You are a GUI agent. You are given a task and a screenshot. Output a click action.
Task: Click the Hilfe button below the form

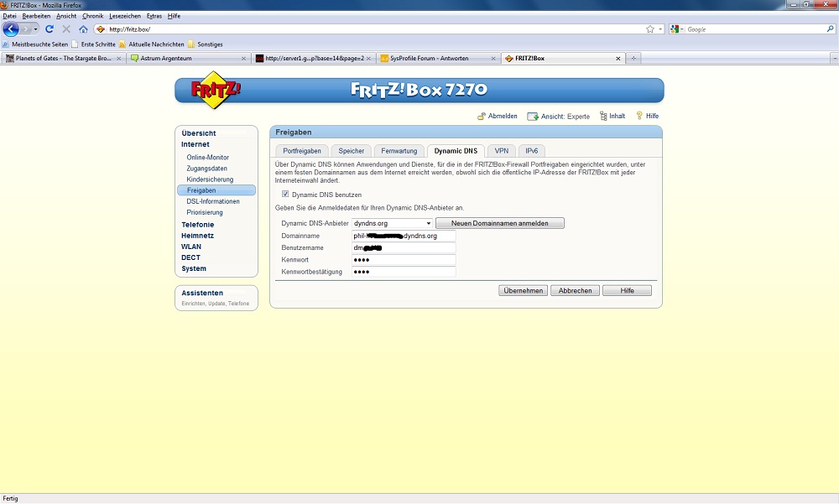tap(627, 290)
